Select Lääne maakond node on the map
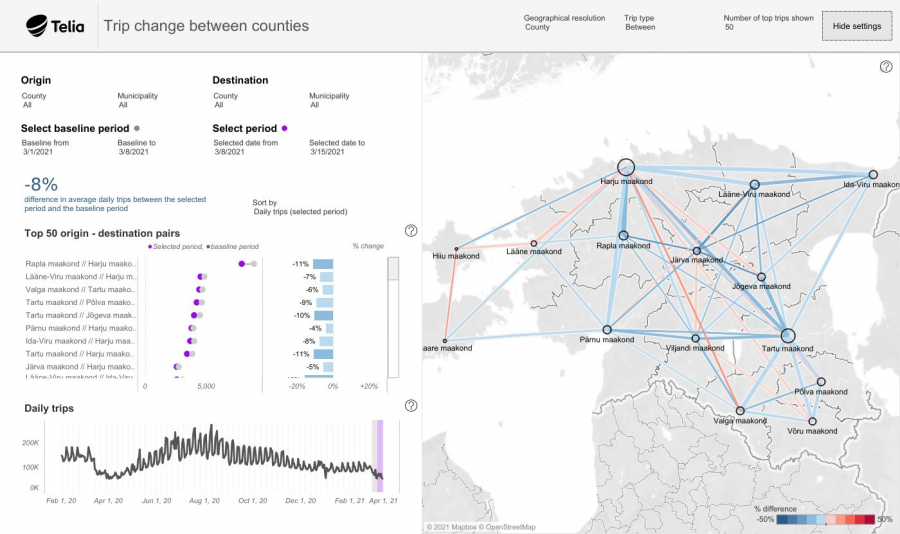Screen dimensions: 900x534 (x=534, y=243)
